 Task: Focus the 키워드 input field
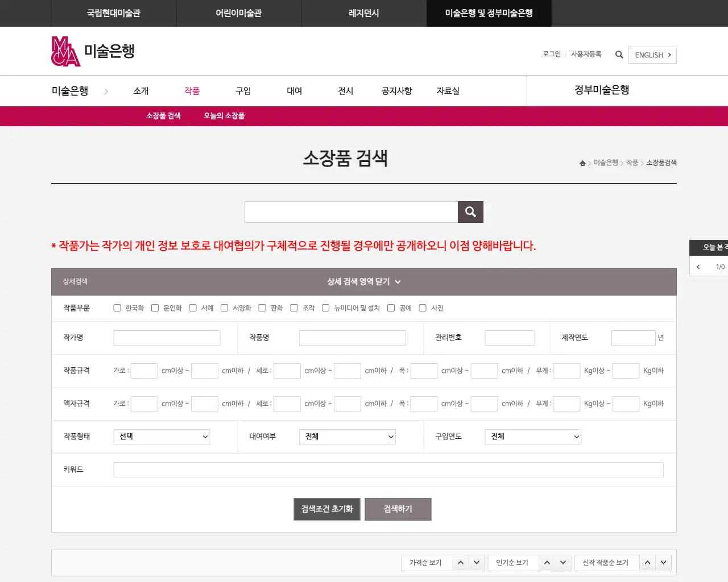[388, 470]
